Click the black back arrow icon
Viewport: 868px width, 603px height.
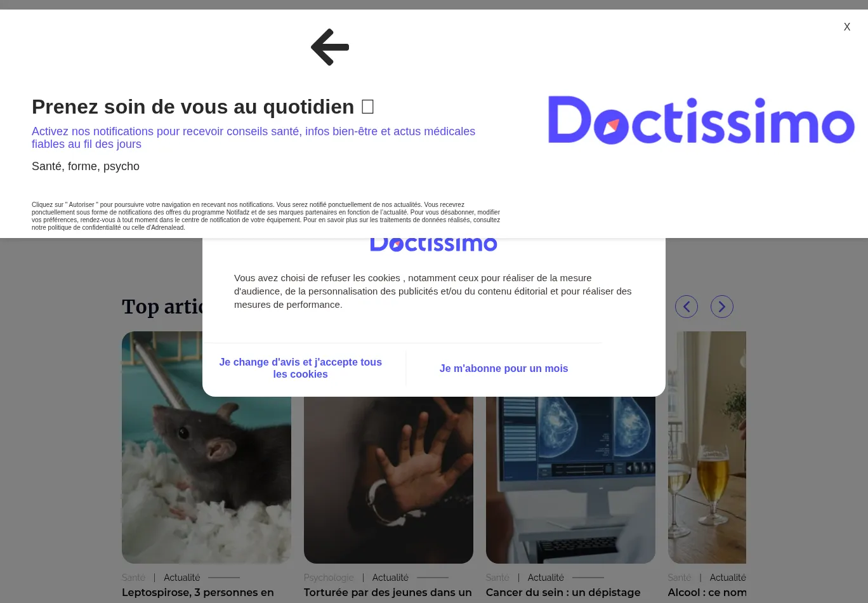coord(330,47)
